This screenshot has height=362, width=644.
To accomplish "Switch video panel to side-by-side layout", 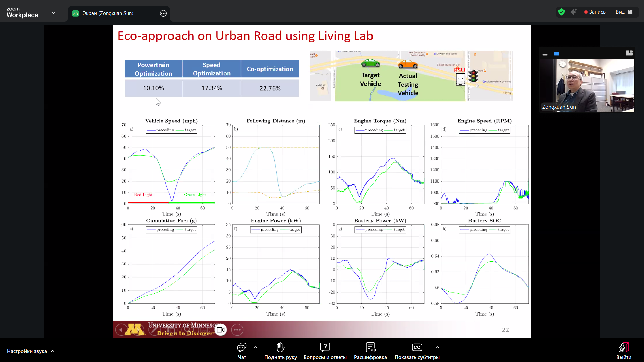I will pos(629,53).
